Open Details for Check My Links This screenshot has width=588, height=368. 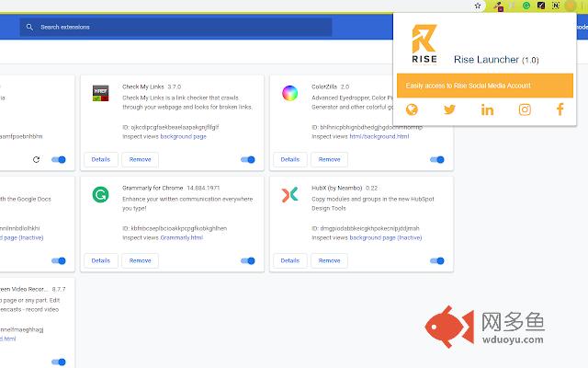point(101,159)
